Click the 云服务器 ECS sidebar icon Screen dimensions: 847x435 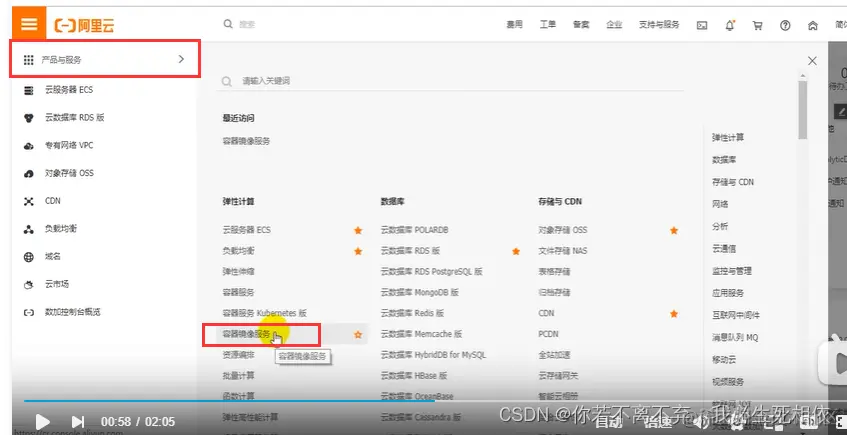tap(29, 90)
